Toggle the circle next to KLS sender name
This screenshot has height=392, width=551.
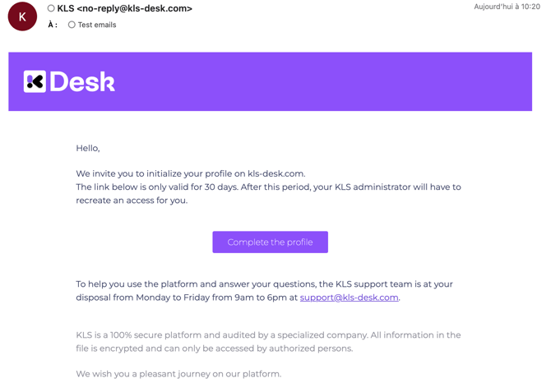(51, 8)
